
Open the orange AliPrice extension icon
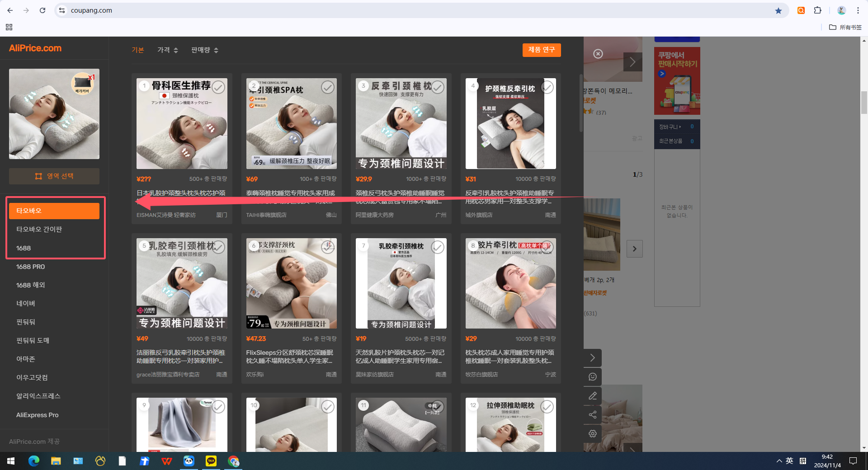coord(801,10)
